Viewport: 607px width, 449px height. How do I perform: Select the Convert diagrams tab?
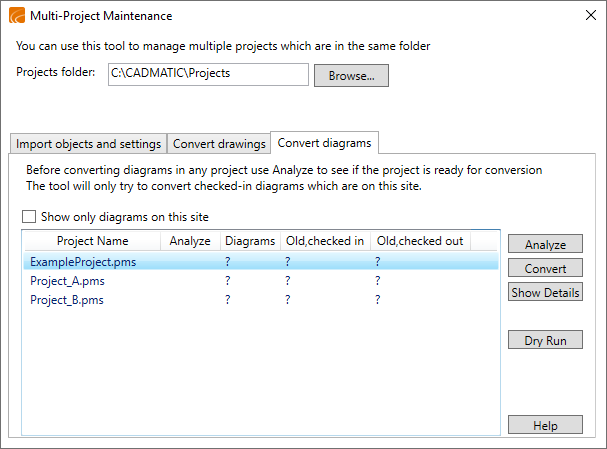coord(324,143)
